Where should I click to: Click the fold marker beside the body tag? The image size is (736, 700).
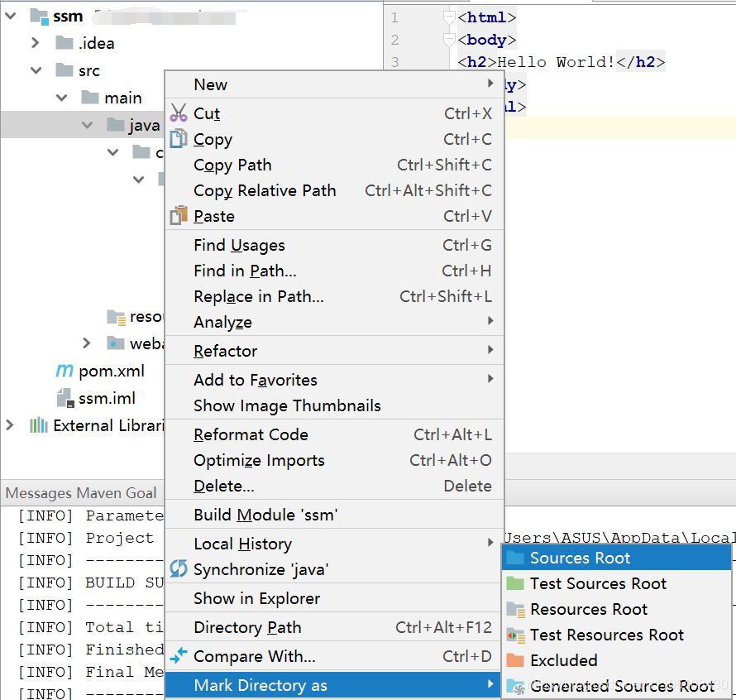(x=449, y=40)
